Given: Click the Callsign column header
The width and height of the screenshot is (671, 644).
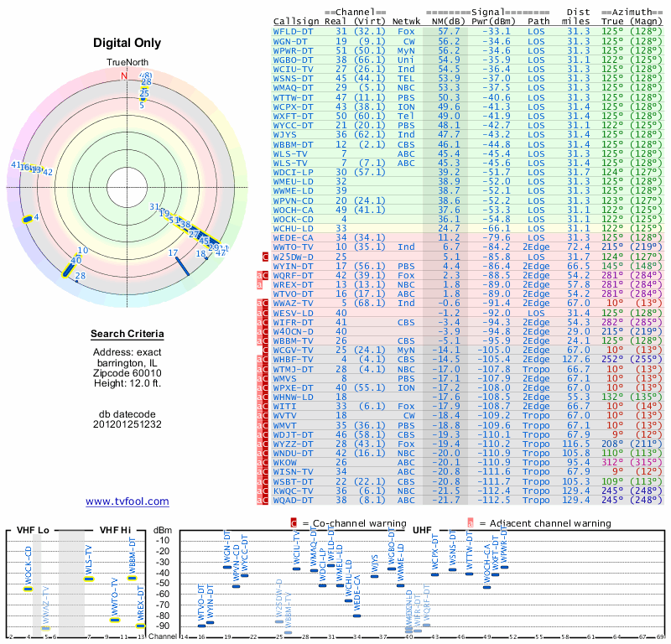Looking at the screenshot, I should (x=296, y=21).
